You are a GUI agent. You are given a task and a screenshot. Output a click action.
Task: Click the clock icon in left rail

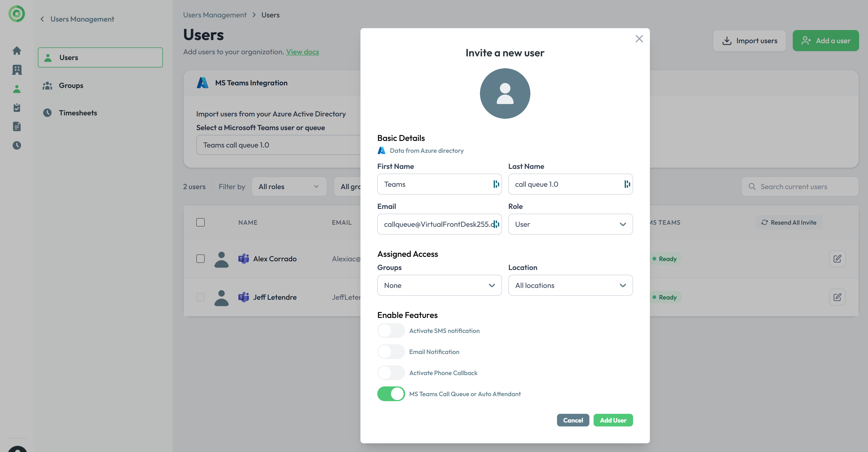17,145
